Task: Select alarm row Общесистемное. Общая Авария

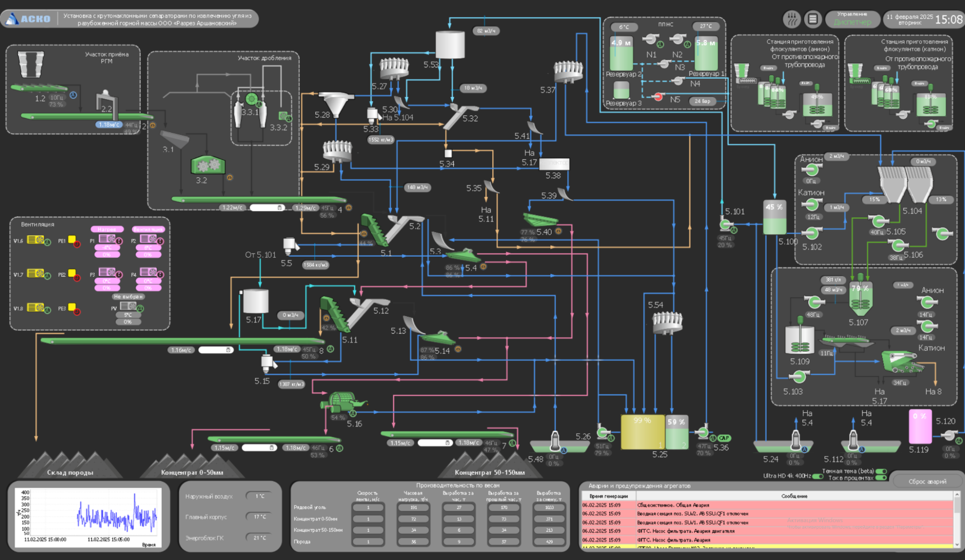Action: pos(767,505)
